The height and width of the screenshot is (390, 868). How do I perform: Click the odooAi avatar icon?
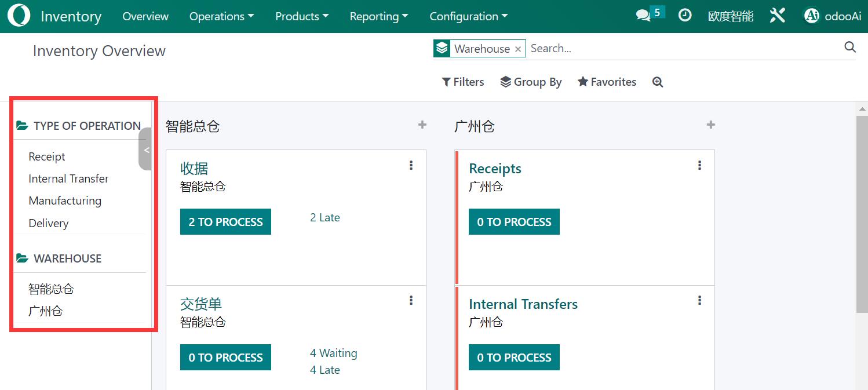tap(811, 16)
